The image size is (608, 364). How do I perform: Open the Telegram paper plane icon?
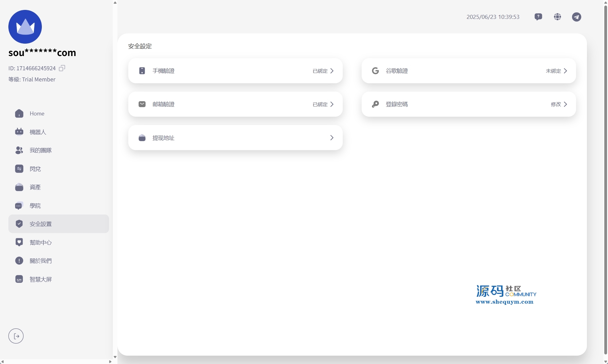click(x=576, y=17)
